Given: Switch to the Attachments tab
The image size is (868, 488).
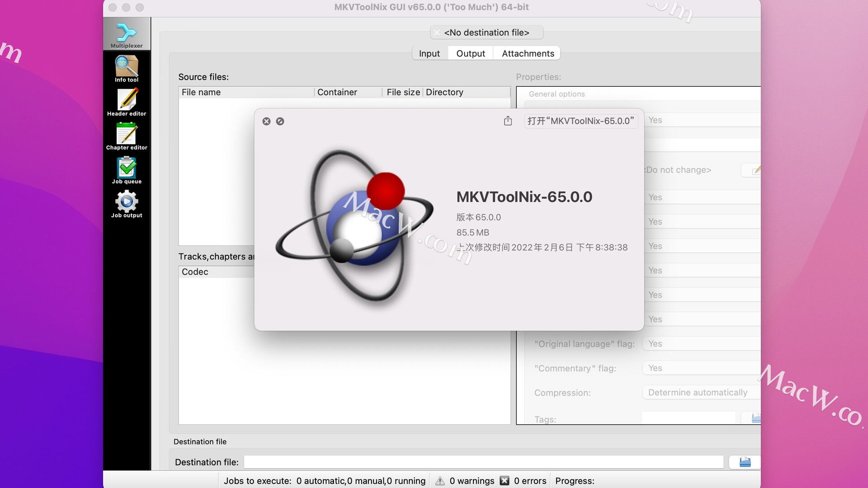Looking at the screenshot, I should [528, 53].
